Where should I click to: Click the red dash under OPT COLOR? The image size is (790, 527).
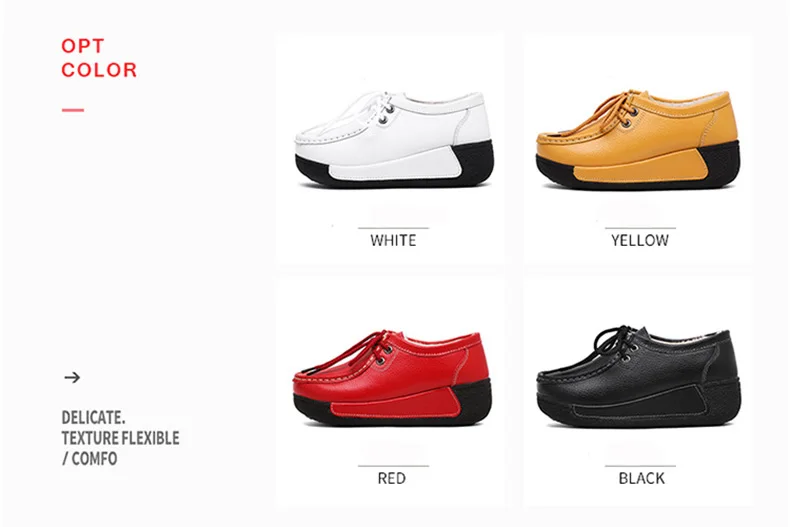73,110
